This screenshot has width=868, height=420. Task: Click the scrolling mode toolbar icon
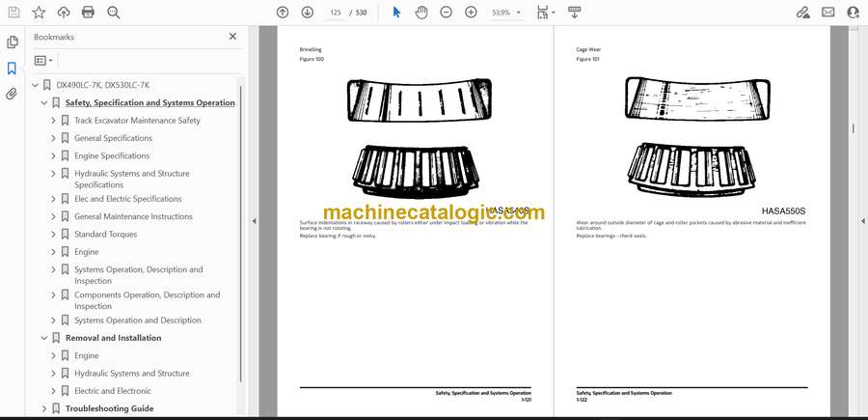574,13
